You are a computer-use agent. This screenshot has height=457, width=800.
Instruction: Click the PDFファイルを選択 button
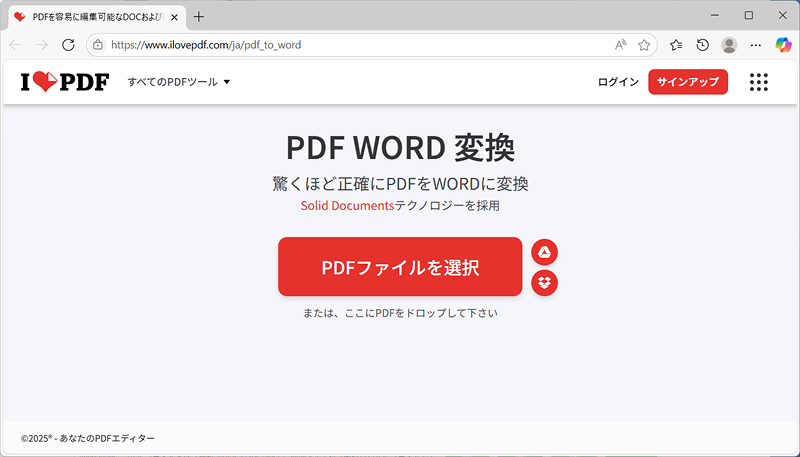tap(400, 267)
